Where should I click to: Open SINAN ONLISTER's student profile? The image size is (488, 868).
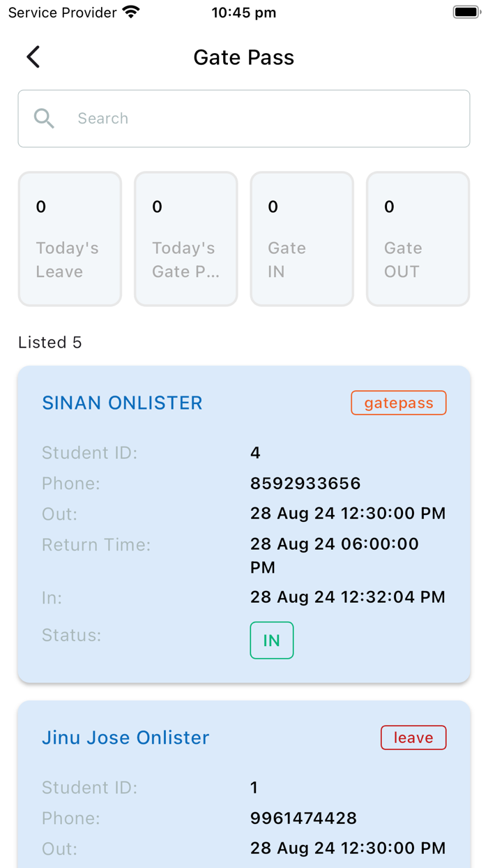(x=122, y=403)
